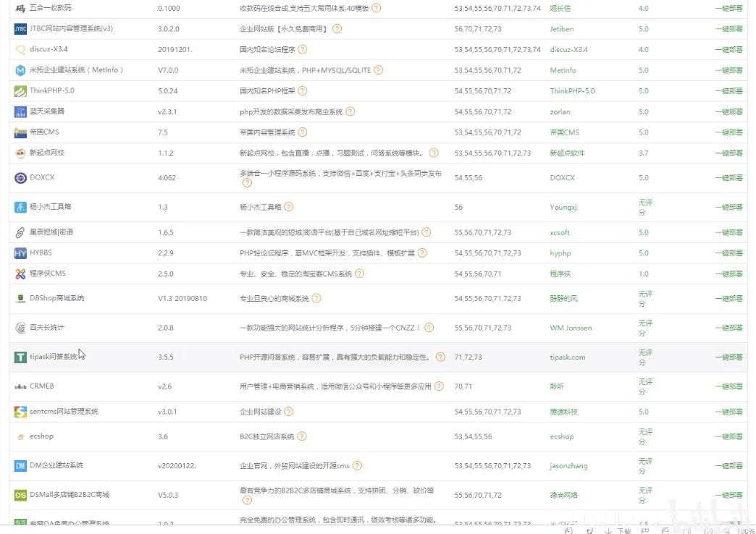This screenshot has height=534, width=756.
Task: Click the 新起点网校 owl app icon
Action: [x=20, y=153]
